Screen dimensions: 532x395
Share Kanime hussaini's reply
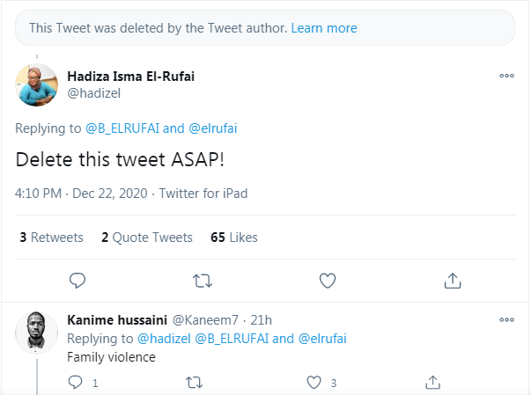coord(432,383)
